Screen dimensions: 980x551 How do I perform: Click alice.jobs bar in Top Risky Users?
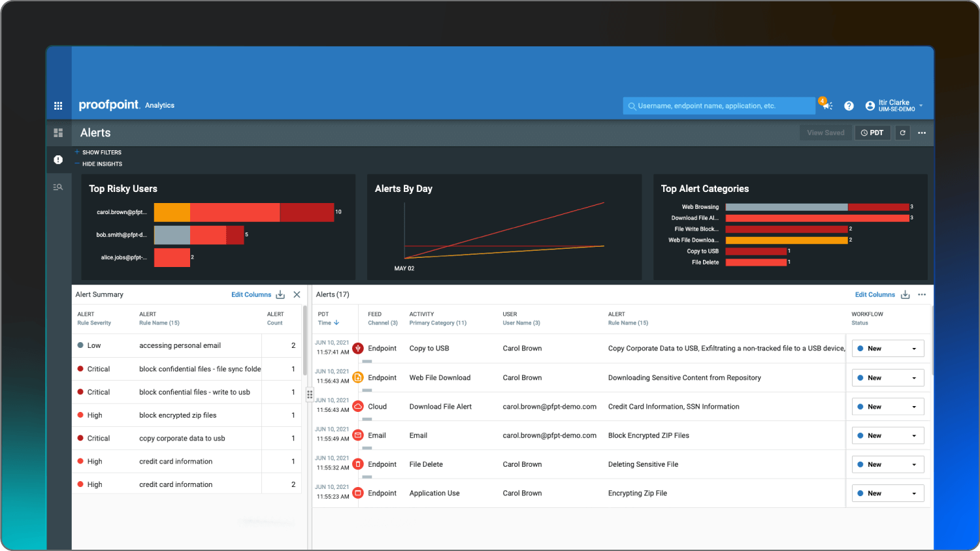click(x=172, y=258)
